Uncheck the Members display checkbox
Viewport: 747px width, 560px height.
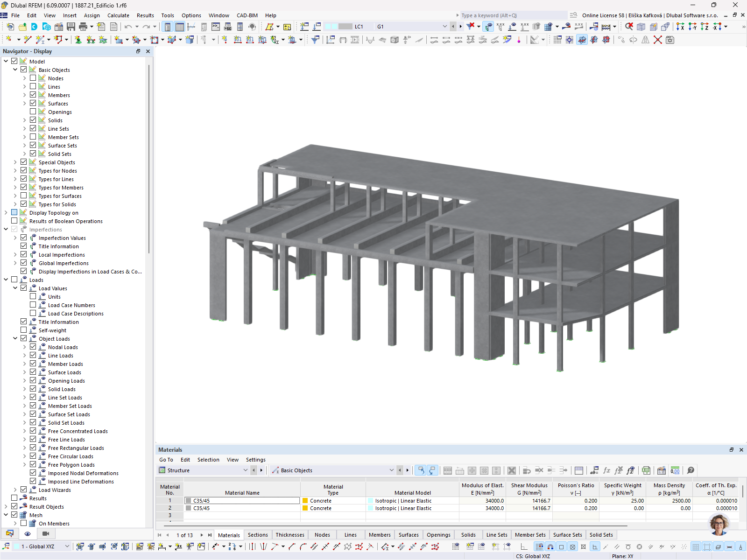(x=33, y=95)
